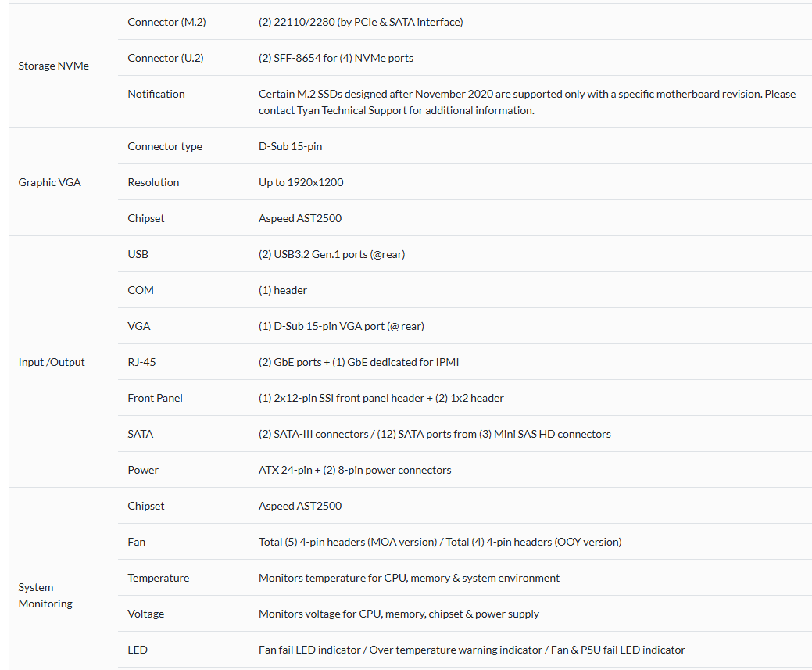Viewport: 812px width, 670px height.
Task: Click the Graphic VGA section label
Action: pyautogui.click(x=49, y=182)
